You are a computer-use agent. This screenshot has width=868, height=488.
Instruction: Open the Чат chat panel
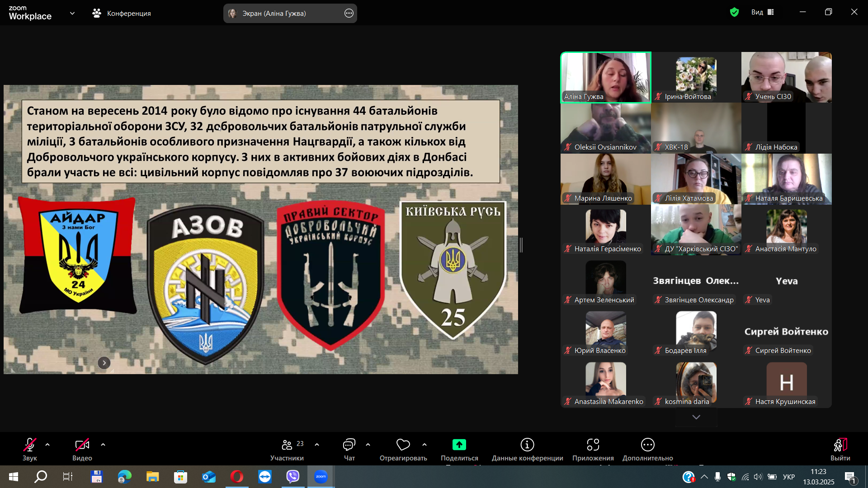pyautogui.click(x=349, y=449)
